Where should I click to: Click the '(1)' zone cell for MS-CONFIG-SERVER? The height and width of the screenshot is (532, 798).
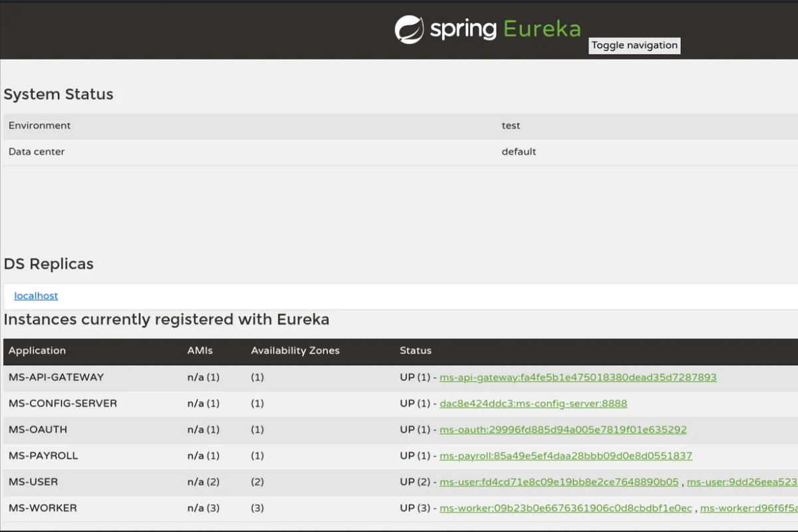(257, 404)
